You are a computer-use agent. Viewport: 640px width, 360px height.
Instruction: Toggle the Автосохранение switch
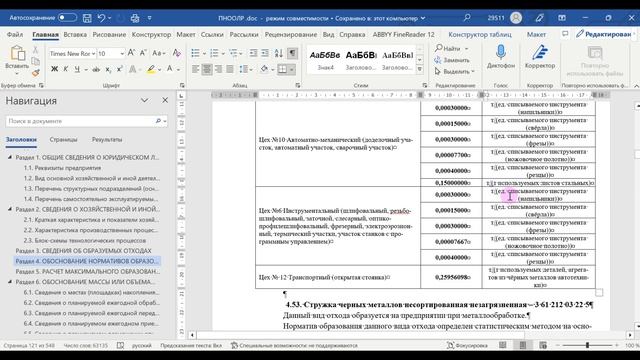coord(67,18)
